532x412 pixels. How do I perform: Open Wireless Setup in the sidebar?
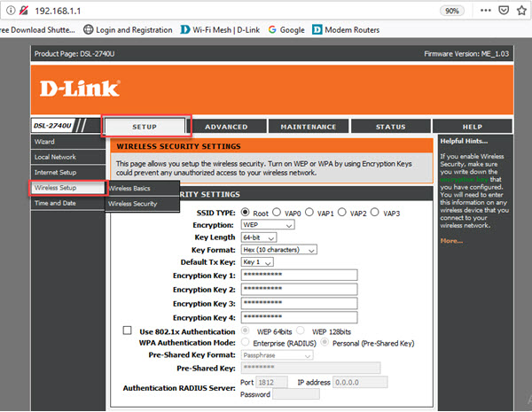68,188
